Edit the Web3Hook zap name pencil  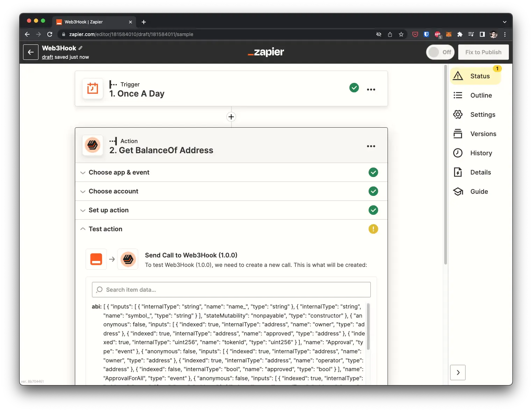(x=80, y=48)
